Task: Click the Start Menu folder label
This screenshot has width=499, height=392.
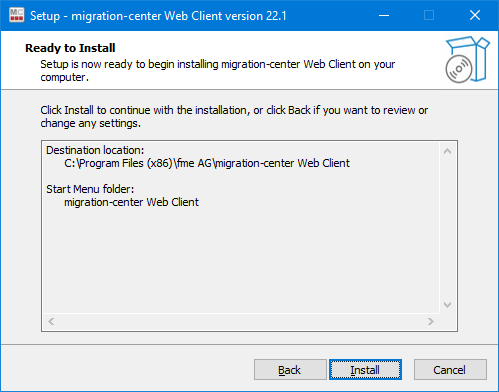Action: point(90,189)
